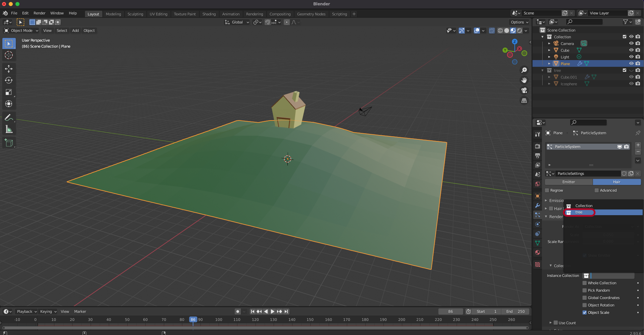644x335 pixels.
Task: Jump to the end frame button
Action: [x=286, y=312]
